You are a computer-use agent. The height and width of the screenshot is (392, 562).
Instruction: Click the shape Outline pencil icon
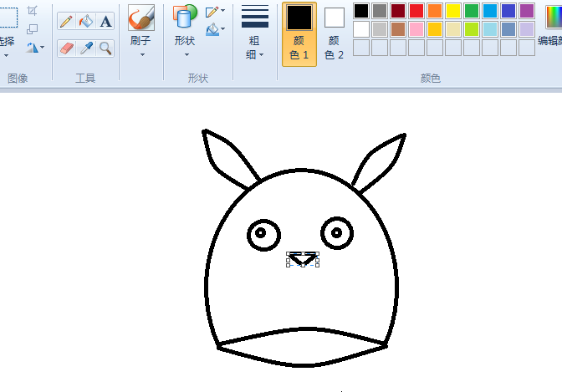(x=212, y=12)
